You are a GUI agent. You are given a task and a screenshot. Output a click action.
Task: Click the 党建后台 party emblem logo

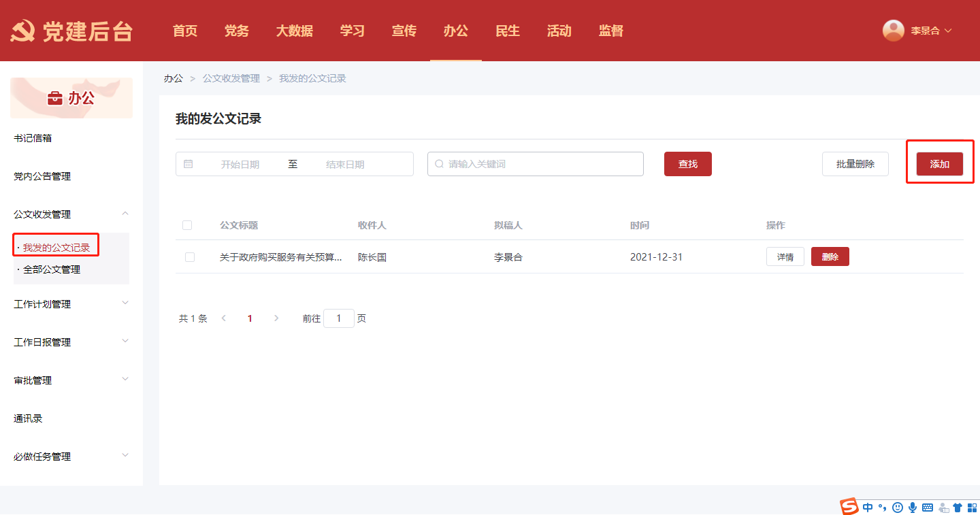pyautogui.click(x=22, y=31)
